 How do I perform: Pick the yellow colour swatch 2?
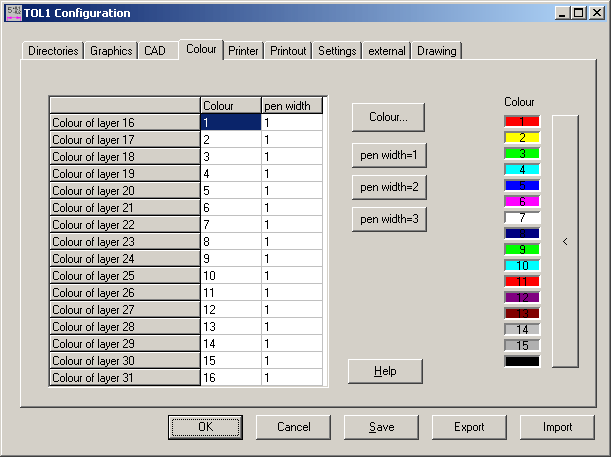521,137
